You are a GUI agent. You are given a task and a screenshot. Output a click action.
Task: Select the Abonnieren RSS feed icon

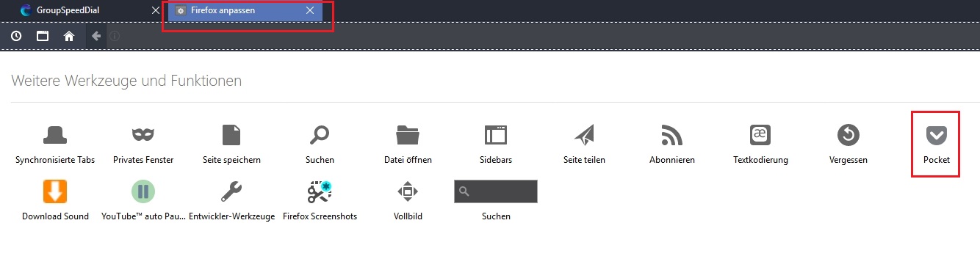click(672, 135)
